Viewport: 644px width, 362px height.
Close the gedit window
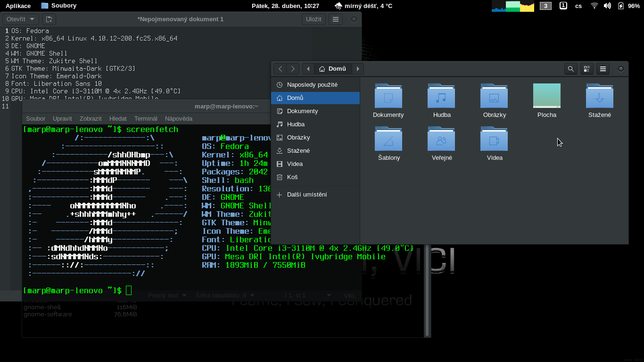coord(354,19)
